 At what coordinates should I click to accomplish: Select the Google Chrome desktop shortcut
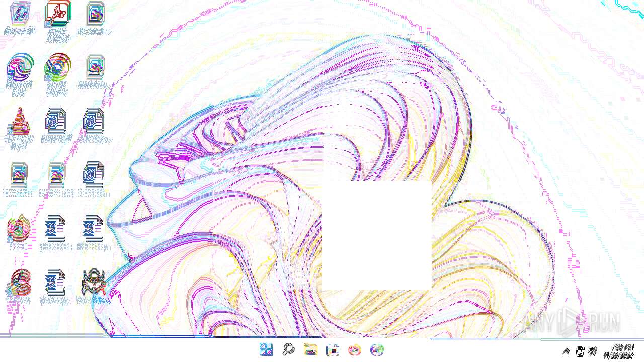[x=57, y=74]
